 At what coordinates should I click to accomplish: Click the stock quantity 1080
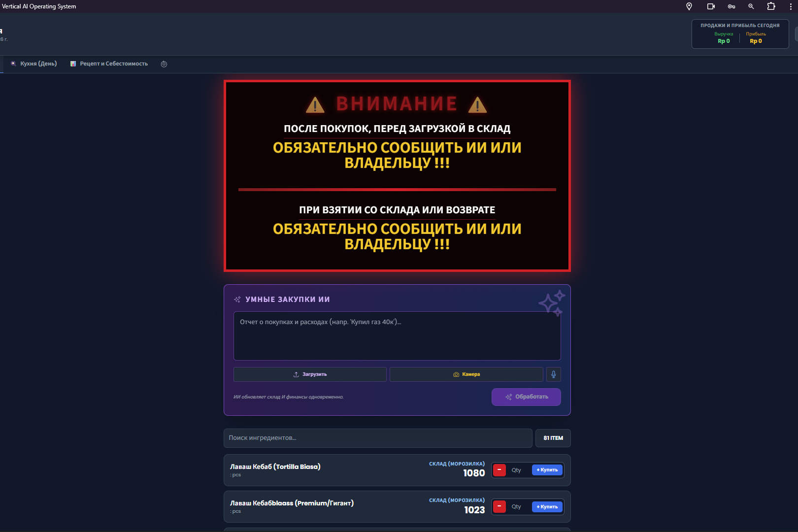pyautogui.click(x=474, y=473)
